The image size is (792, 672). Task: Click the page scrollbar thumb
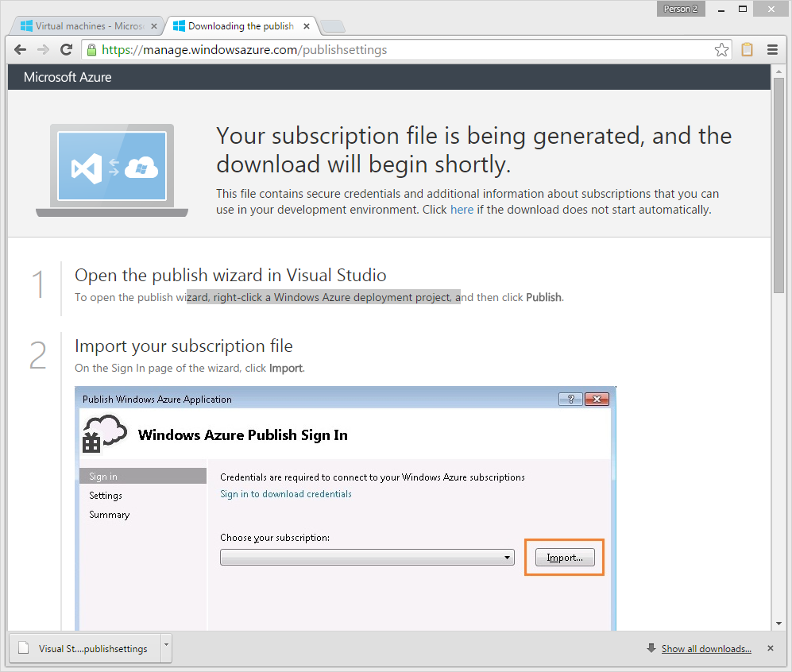[778, 185]
